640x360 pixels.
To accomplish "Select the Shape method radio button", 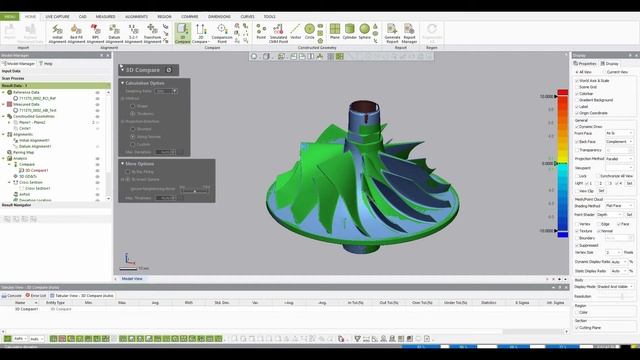I will (133, 106).
